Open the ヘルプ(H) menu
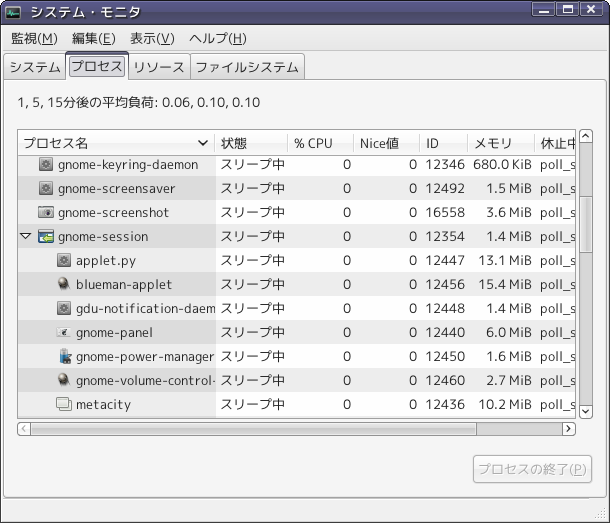Screen dimensions: 610x523 (218, 39)
